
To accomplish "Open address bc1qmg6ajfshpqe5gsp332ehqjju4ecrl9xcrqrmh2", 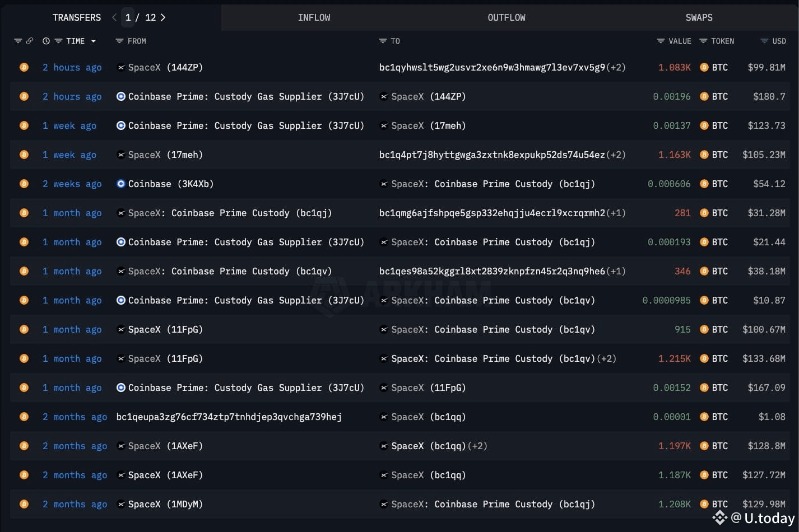I will coord(492,213).
